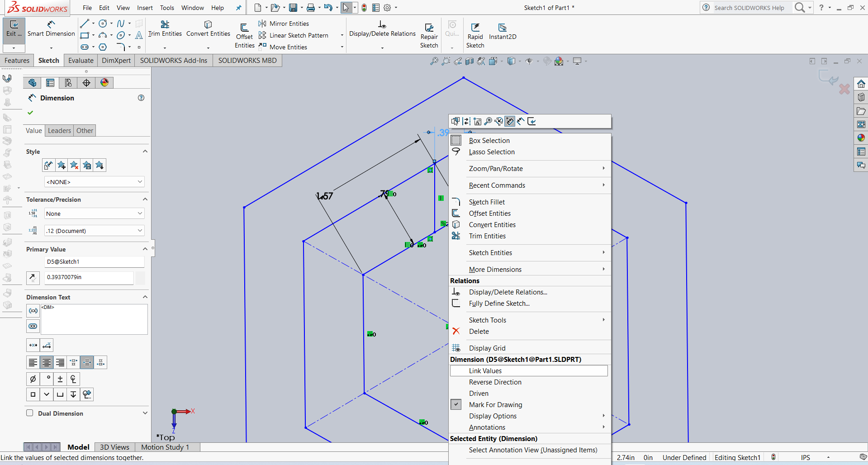Click the green OK checkmark
This screenshot has width=868, height=465.
coord(30,113)
